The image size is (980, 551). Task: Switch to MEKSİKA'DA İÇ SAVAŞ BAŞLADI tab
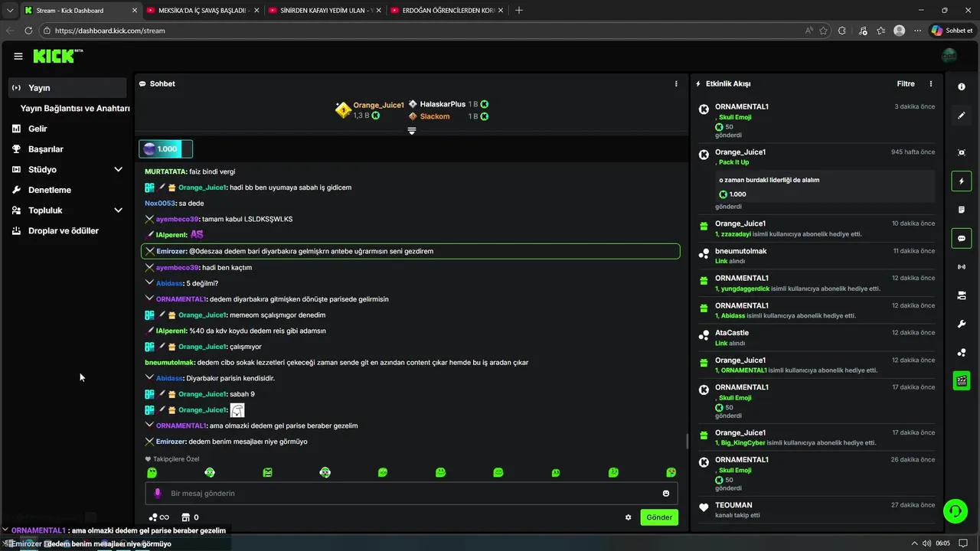click(x=201, y=11)
